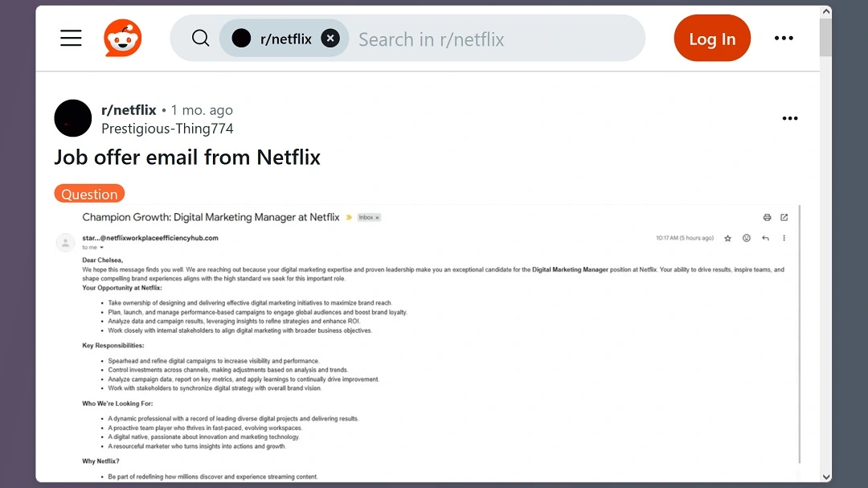Click the scrollbar up arrow
This screenshot has width=868, height=488.
[826, 11]
